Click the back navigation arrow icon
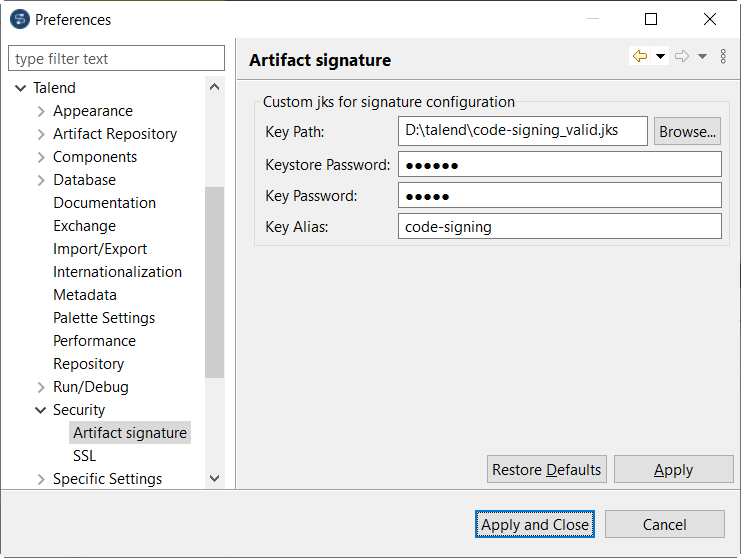Screen dimensions: 741x558 click(640, 57)
